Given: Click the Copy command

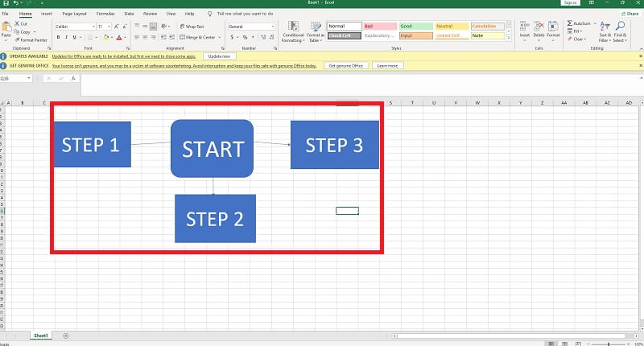Looking at the screenshot, I should coord(23,32).
